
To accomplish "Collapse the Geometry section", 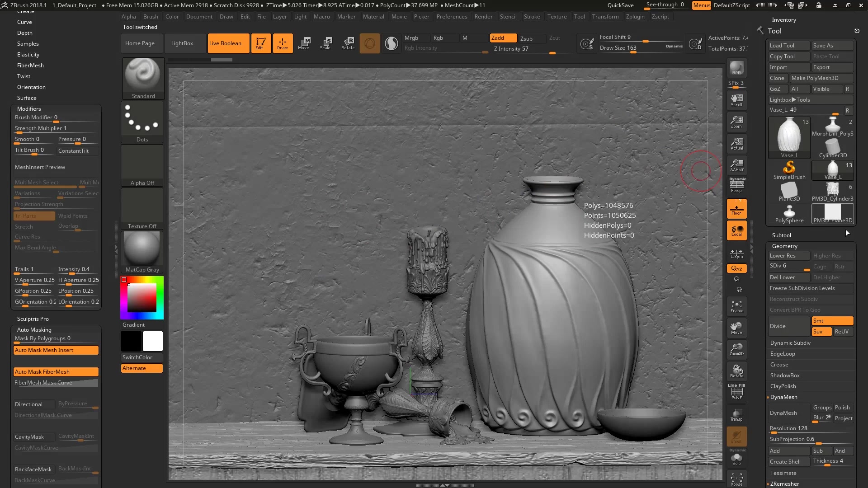I will click(x=785, y=246).
